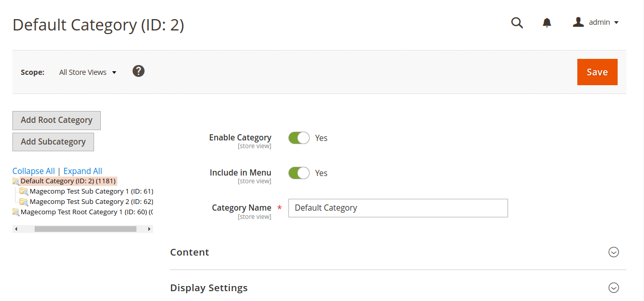Open the scope help question mark icon
The image size is (644, 301).
click(x=138, y=71)
